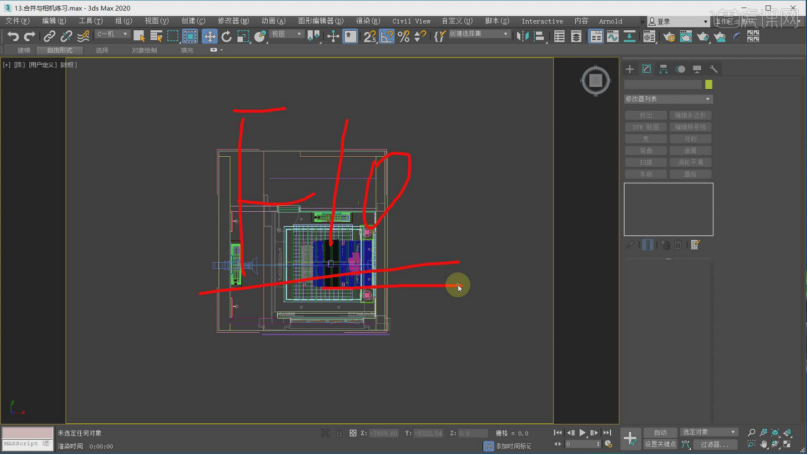Activate the Select and Scale tool
This screenshot has width=808, height=455.
click(x=243, y=36)
